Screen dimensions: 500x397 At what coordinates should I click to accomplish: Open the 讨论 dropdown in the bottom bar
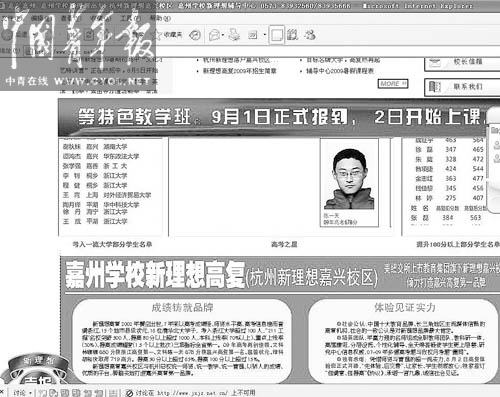tap(22, 393)
